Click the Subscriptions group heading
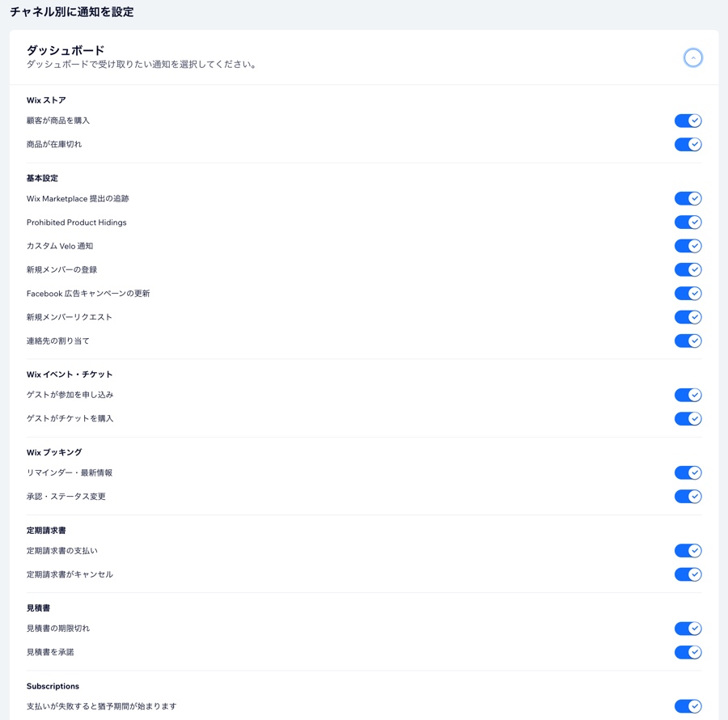 pyautogui.click(x=53, y=686)
